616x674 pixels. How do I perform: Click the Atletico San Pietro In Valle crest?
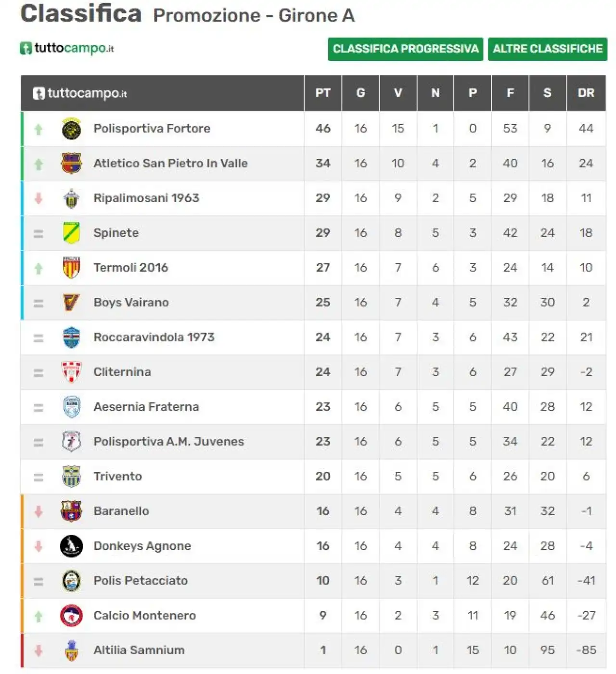pos(71,164)
